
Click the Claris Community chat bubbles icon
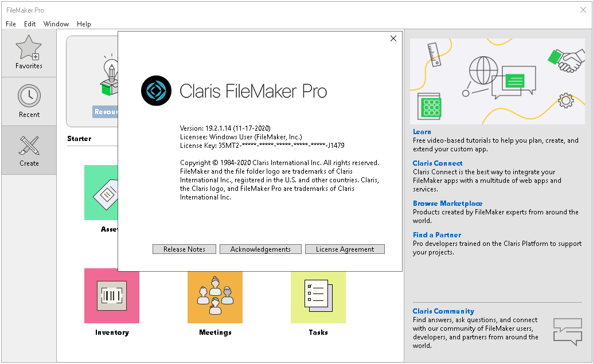[568, 331]
